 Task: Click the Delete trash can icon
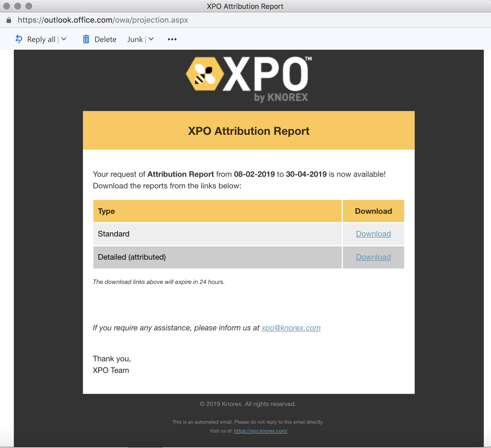[86, 39]
